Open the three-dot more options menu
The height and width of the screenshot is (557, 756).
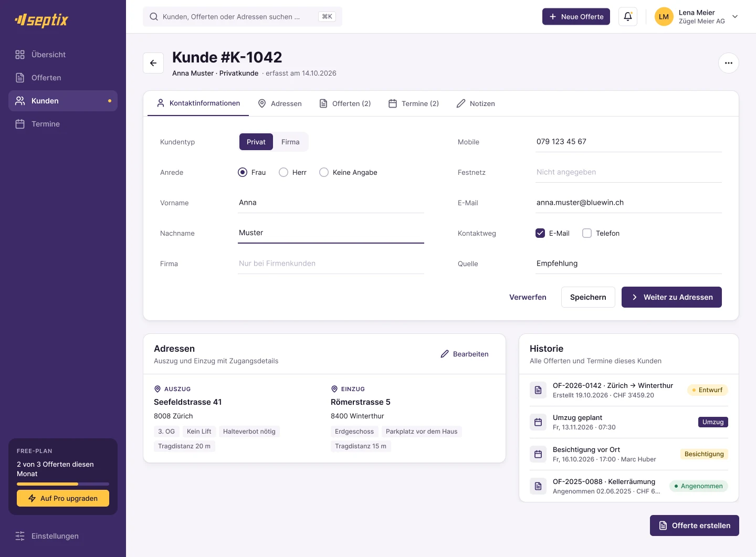click(729, 63)
